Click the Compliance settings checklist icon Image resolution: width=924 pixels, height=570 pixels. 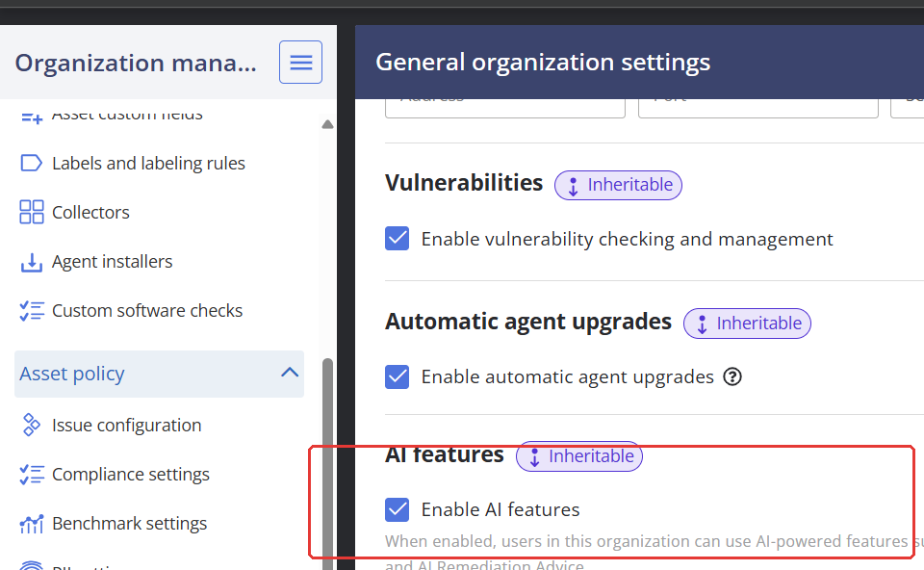pos(32,475)
